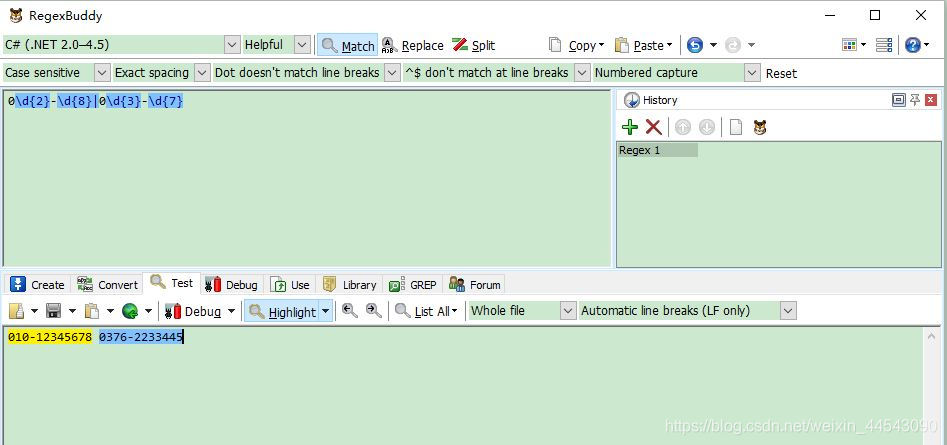Click the red X Delete regex icon
The height and width of the screenshot is (445, 947).
click(x=653, y=127)
